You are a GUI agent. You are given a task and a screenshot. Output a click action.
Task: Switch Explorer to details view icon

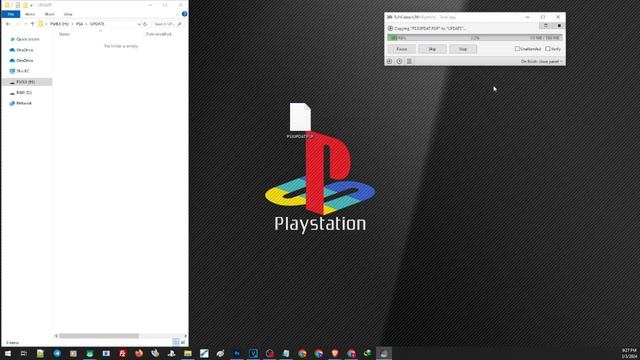tap(176, 342)
